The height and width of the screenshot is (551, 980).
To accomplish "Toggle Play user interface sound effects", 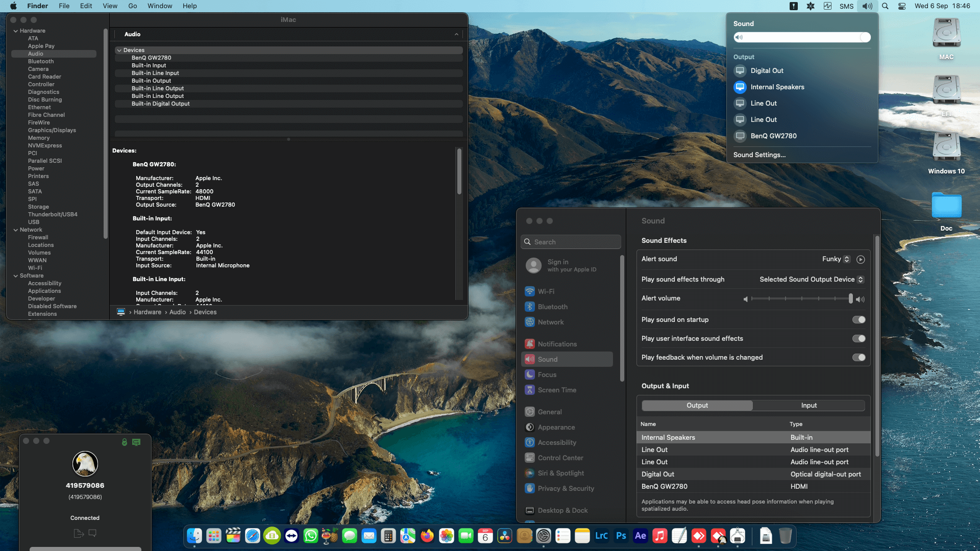I will [x=859, y=339].
